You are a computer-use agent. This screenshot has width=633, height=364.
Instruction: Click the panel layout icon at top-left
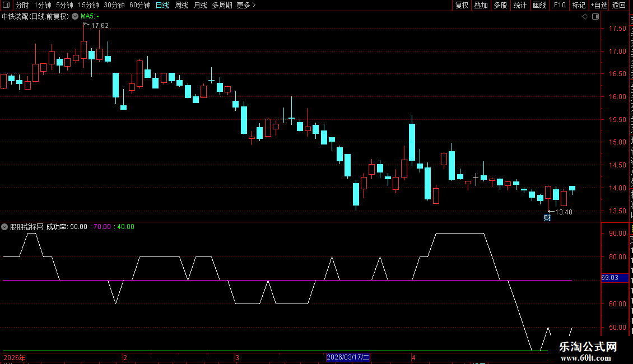(6, 5)
